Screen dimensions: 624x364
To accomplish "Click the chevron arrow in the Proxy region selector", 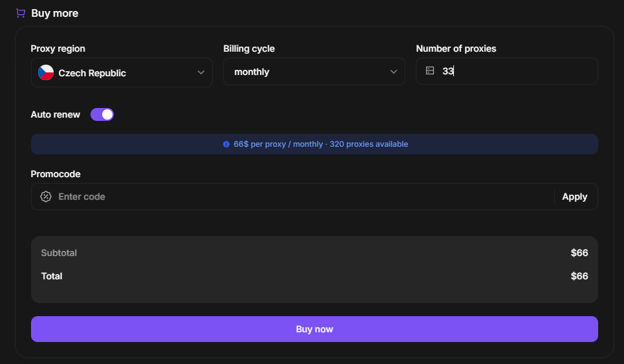I will [x=201, y=72].
